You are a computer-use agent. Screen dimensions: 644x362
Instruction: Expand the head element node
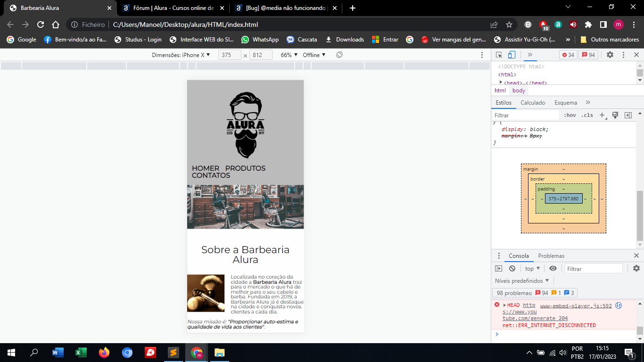tap(501, 82)
